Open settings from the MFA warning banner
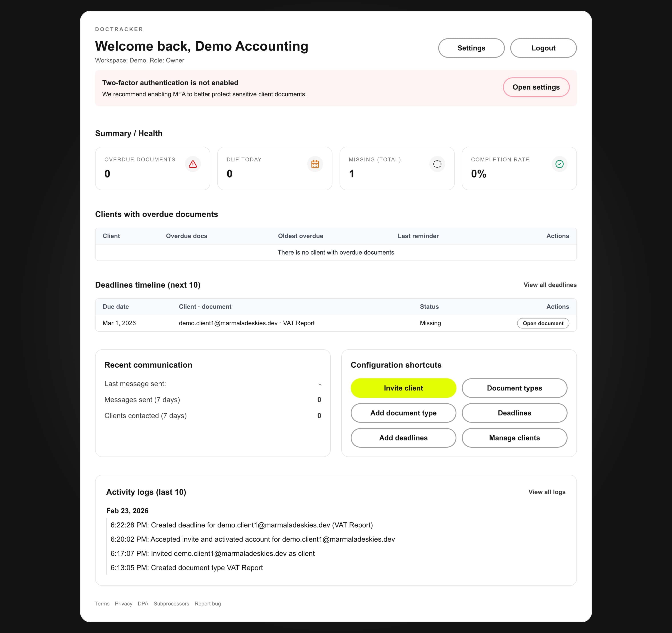 click(x=536, y=87)
